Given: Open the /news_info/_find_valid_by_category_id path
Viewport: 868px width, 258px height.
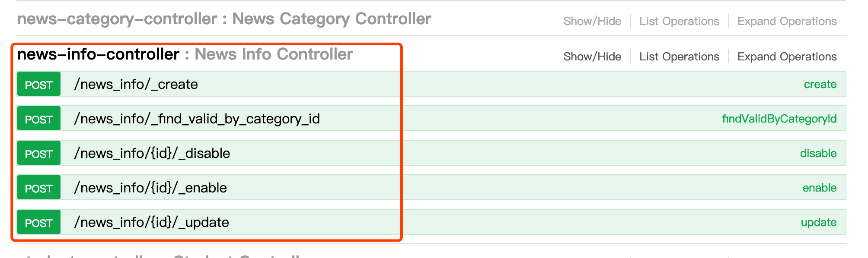Looking at the screenshot, I should click(197, 119).
